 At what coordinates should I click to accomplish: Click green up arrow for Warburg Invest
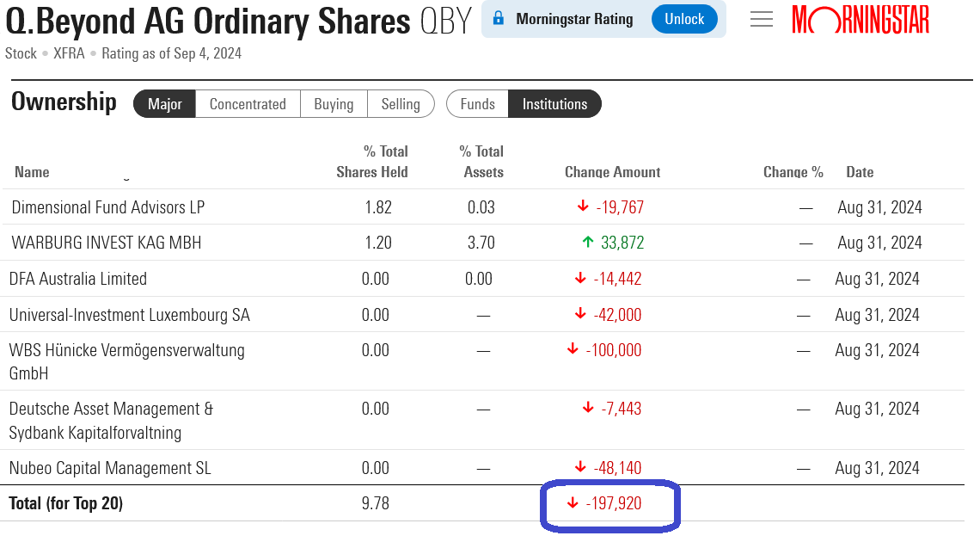pyautogui.click(x=588, y=243)
